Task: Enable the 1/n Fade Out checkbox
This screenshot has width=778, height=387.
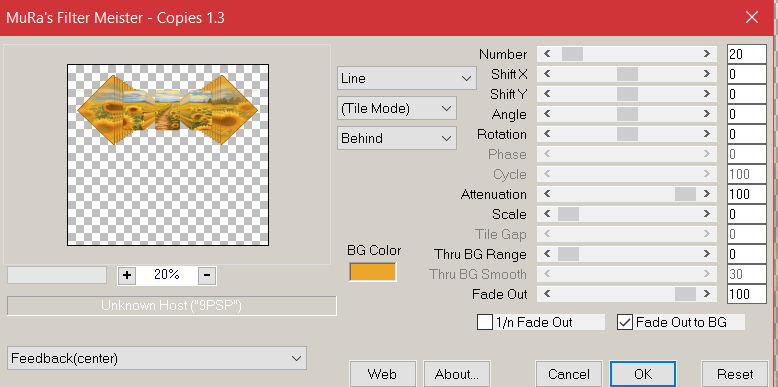Action: point(485,322)
